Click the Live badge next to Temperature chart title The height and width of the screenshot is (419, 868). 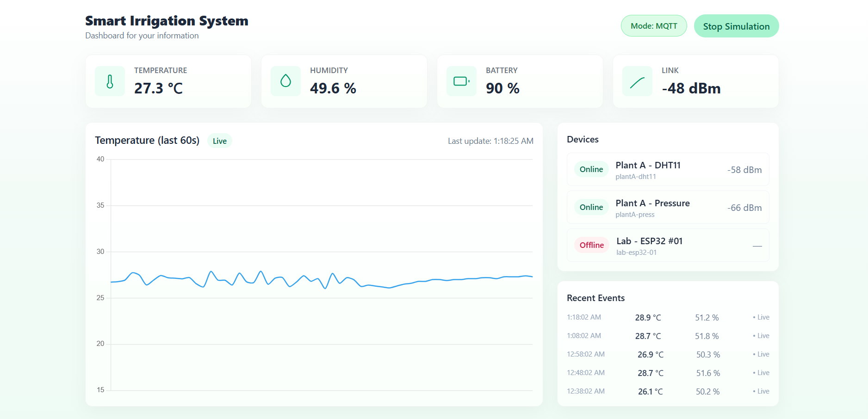click(x=219, y=141)
